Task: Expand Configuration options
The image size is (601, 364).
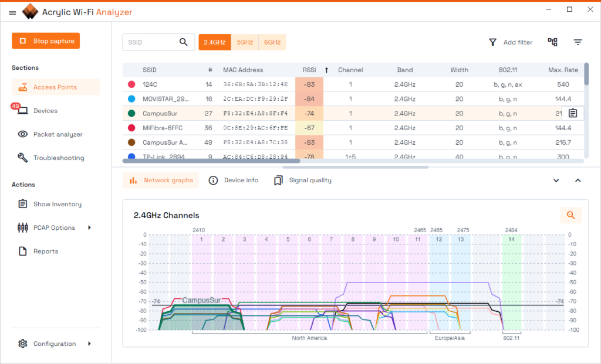Action: [x=55, y=343]
